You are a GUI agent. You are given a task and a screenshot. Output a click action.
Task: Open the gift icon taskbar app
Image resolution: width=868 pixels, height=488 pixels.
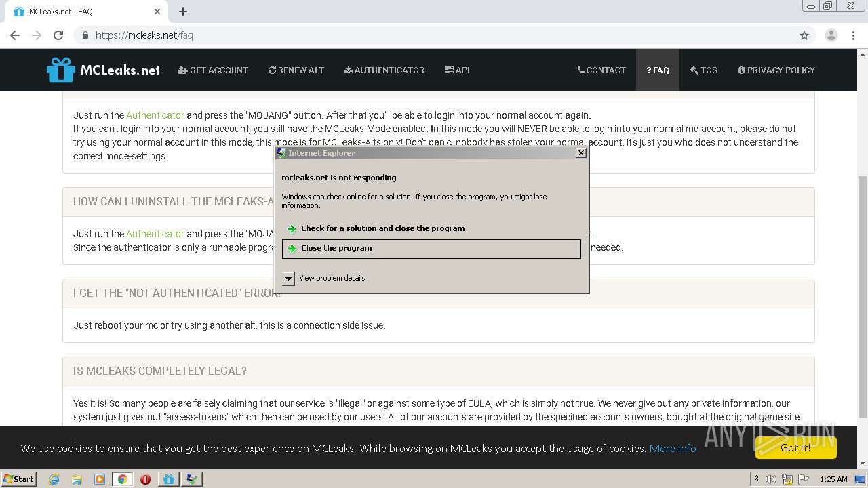(169, 479)
